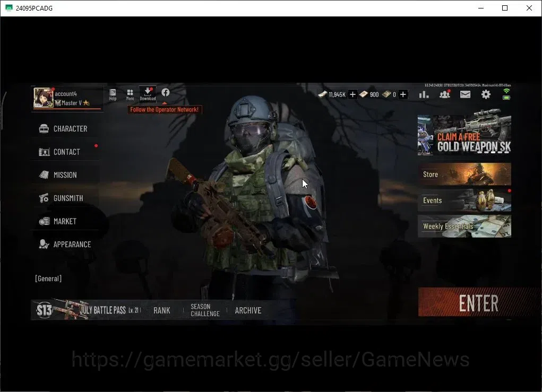The image size is (542, 392).
Task: Close the 24095PCADG window
Action: 529,8
